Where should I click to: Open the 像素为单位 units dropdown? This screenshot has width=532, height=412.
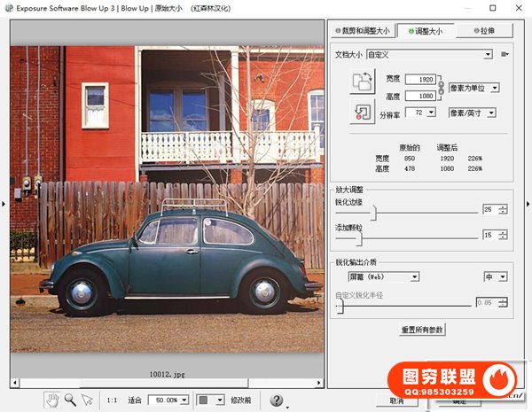click(494, 88)
